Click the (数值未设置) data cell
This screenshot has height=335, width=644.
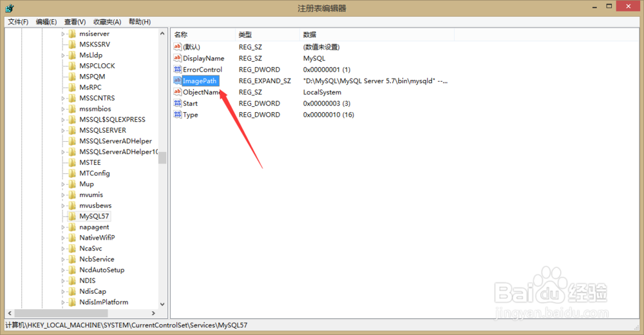tap(321, 47)
